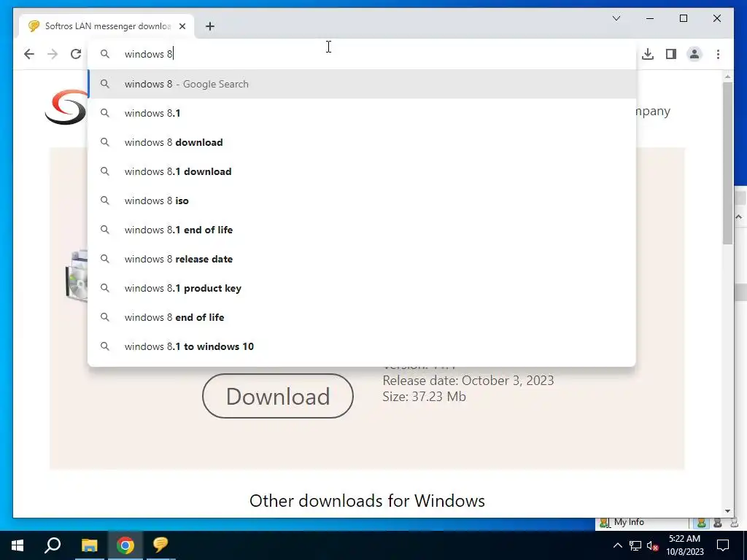Open Windows taskbar search
Image resolution: width=747 pixels, height=560 pixels.
[x=53, y=545]
